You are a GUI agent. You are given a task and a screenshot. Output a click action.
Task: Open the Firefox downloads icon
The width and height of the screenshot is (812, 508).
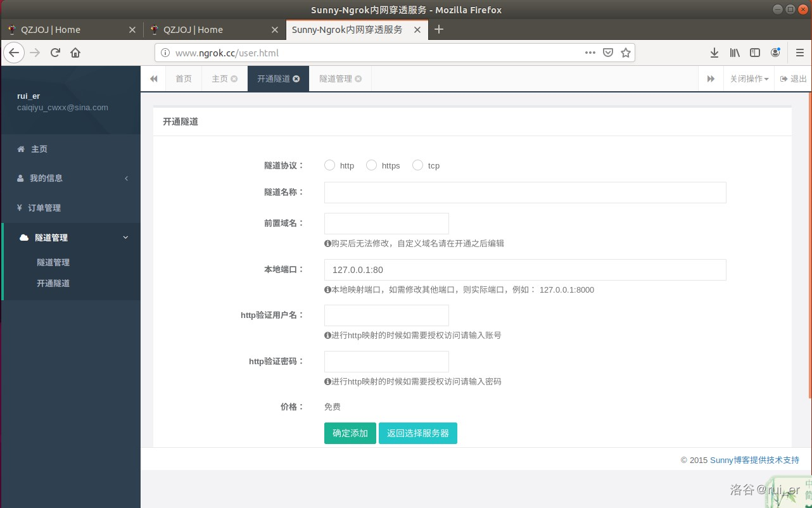[x=714, y=53]
